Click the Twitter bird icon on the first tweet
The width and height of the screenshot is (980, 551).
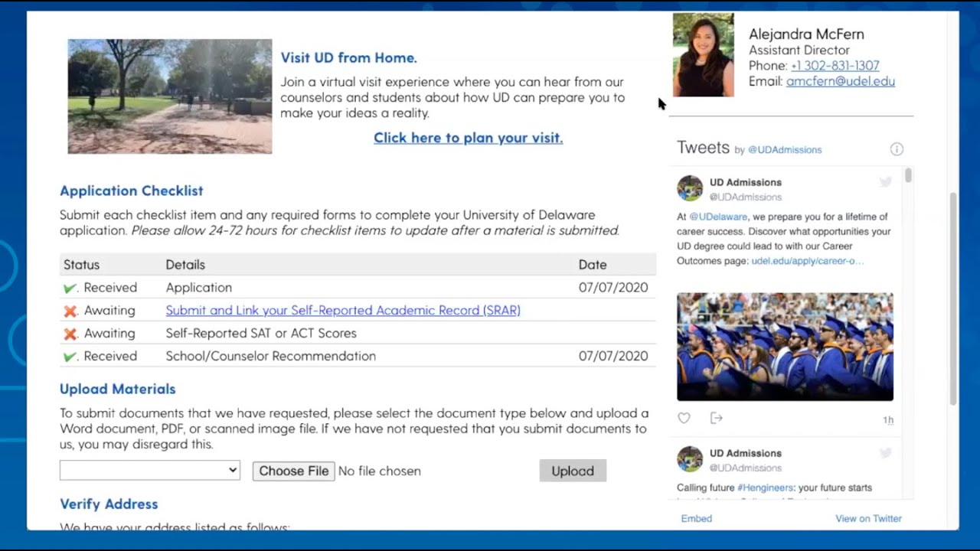pyautogui.click(x=886, y=182)
